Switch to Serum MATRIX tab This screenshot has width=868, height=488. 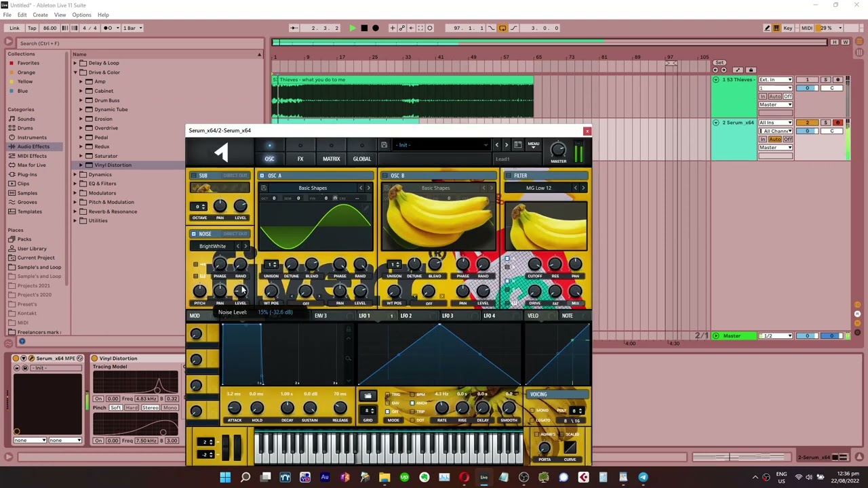pos(331,159)
